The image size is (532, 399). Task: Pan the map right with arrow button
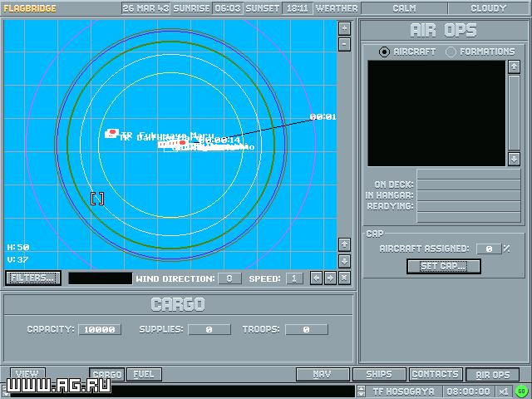click(330, 278)
